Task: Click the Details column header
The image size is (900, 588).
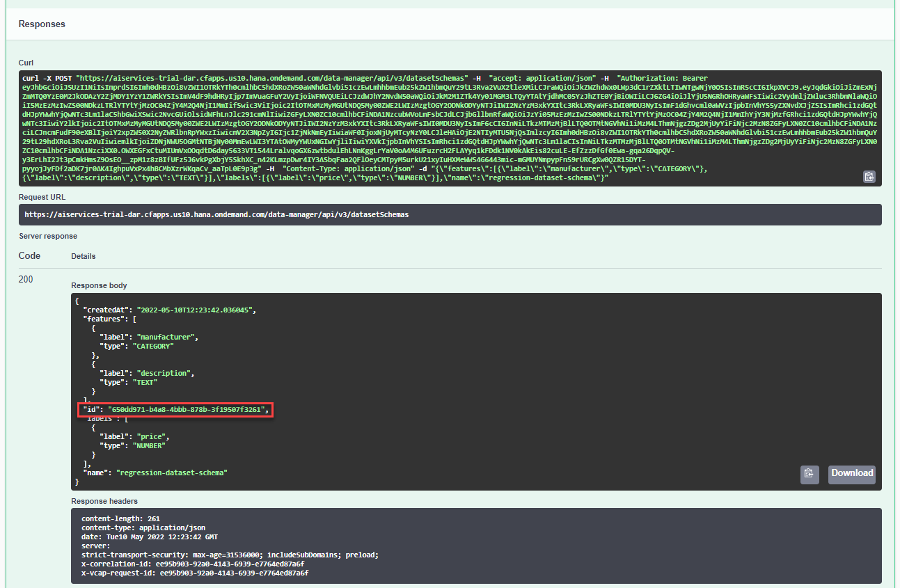Action: click(83, 256)
